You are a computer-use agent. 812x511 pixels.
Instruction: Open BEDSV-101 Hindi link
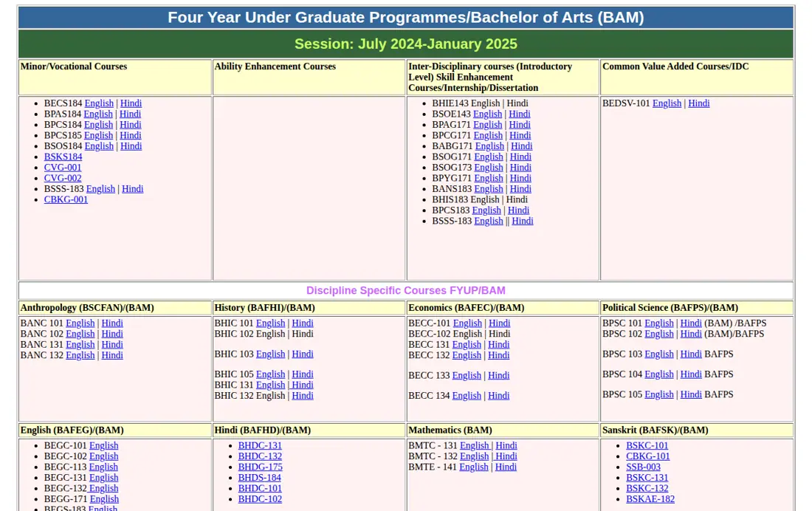698,103
